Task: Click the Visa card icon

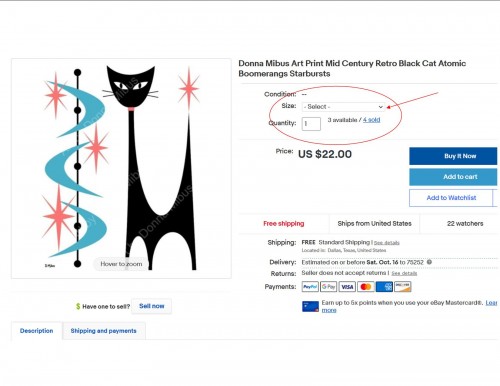Action: click(x=347, y=287)
